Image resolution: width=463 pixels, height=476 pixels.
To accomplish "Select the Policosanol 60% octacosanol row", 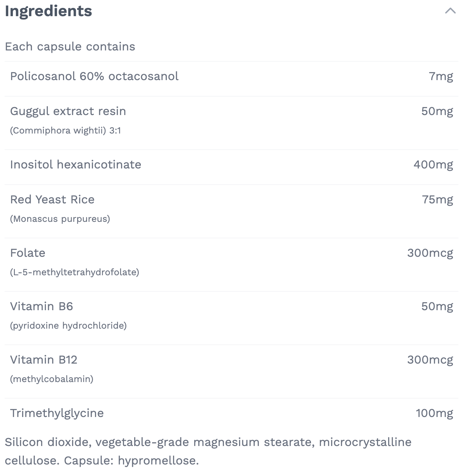I will (x=94, y=76).
